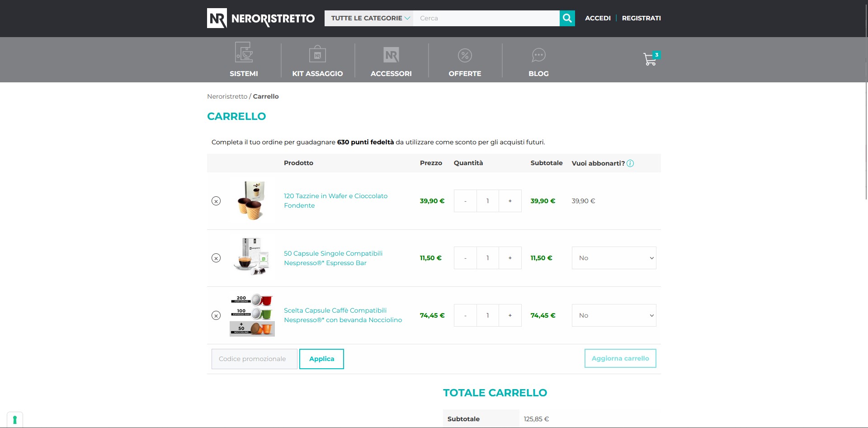The height and width of the screenshot is (428, 868).
Task: Click Nocciolino capsules bundle thumbnail
Action: pos(252,315)
